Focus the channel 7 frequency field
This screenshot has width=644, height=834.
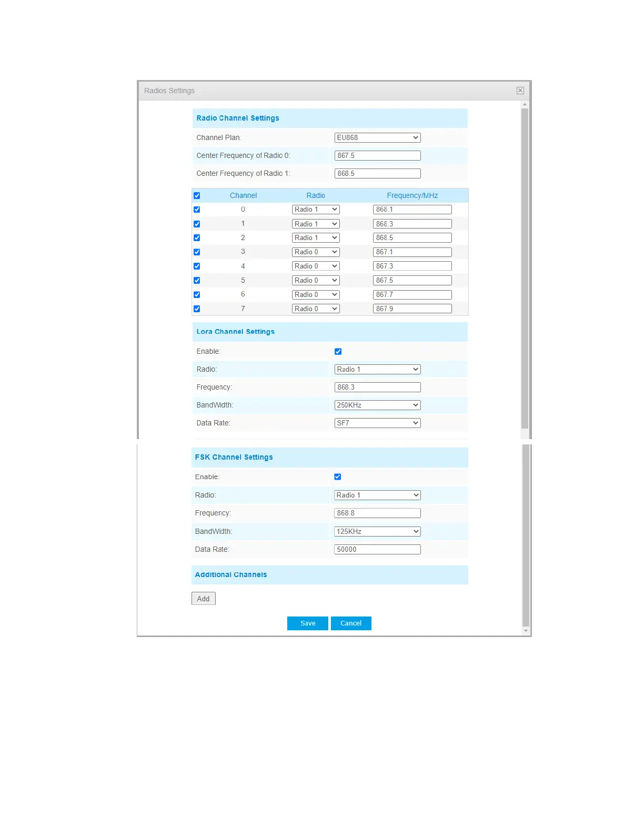(412, 309)
